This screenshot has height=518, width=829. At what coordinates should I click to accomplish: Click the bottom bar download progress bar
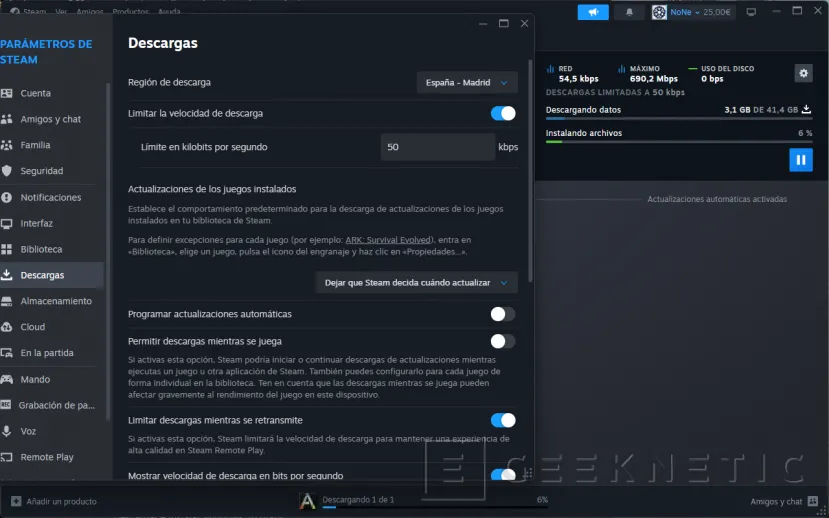coord(435,507)
